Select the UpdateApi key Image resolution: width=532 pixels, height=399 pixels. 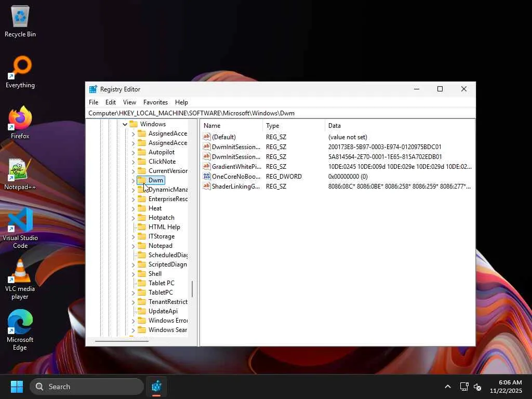[163, 311]
